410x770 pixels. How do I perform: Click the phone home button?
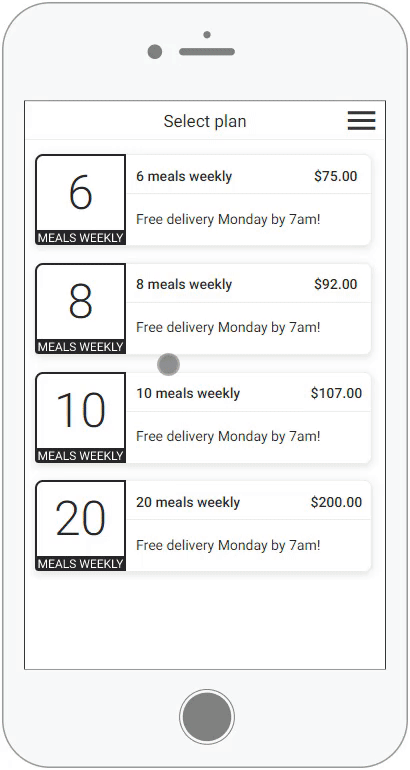[x=207, y=716]
